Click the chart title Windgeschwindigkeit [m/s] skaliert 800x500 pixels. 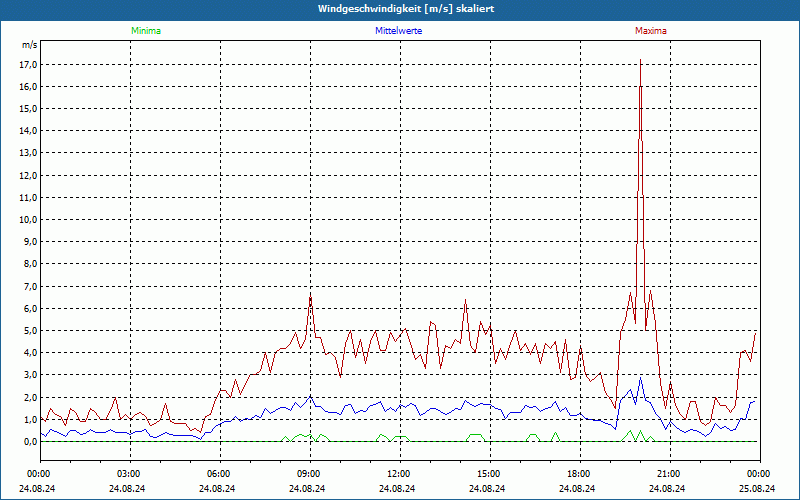click(406, 9)
